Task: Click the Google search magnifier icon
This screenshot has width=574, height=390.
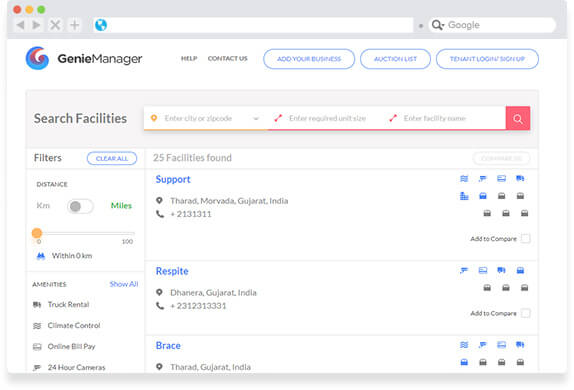Action: (437, 25)
